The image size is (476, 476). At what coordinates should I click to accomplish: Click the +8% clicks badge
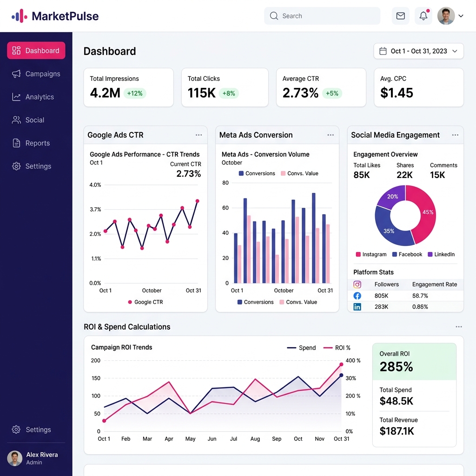coord(229,93)
